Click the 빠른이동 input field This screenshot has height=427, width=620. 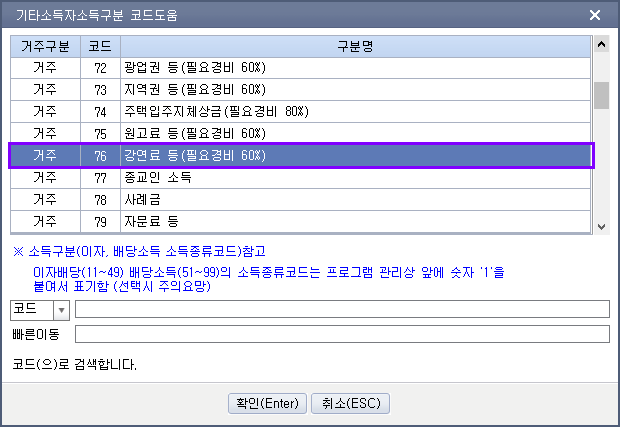[x=341, y=334]
